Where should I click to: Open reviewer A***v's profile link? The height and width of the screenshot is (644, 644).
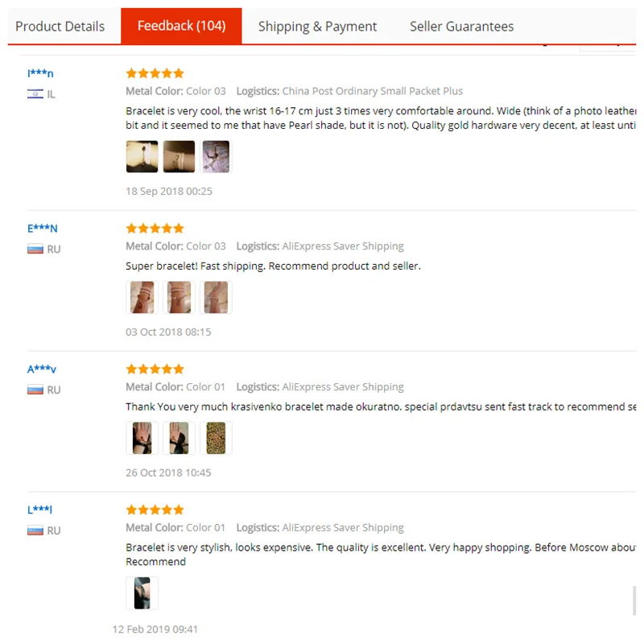click(42, 369)
